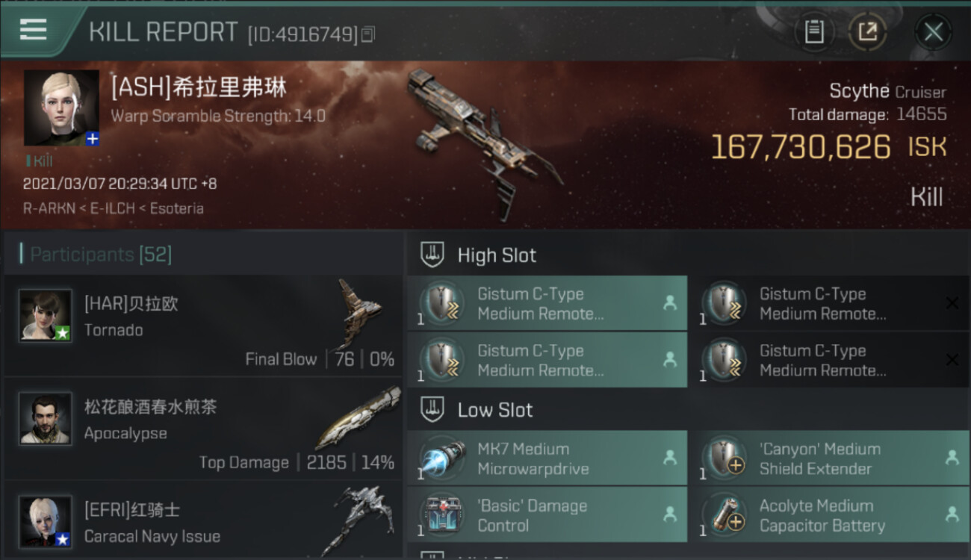Close the kill report window
This screenshot has height=560, width=971.
pos(933,31)
